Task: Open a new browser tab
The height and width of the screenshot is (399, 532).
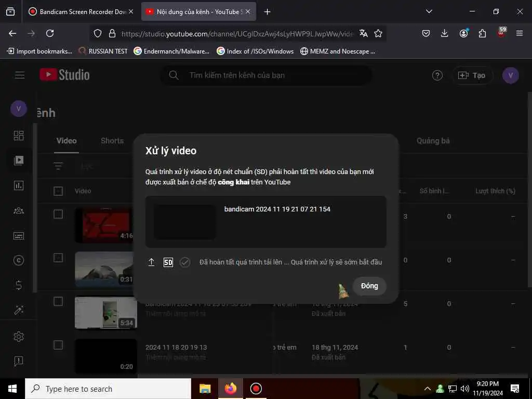Action: (268, 12)
